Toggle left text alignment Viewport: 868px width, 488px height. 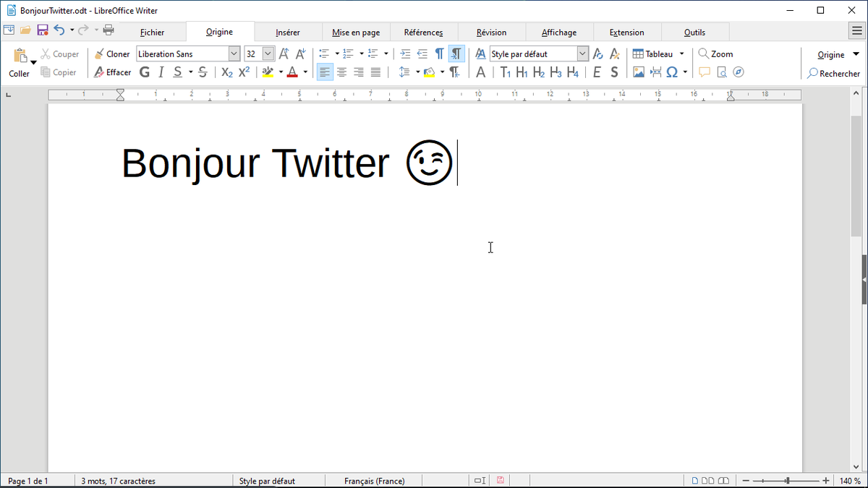coord(325,72)
